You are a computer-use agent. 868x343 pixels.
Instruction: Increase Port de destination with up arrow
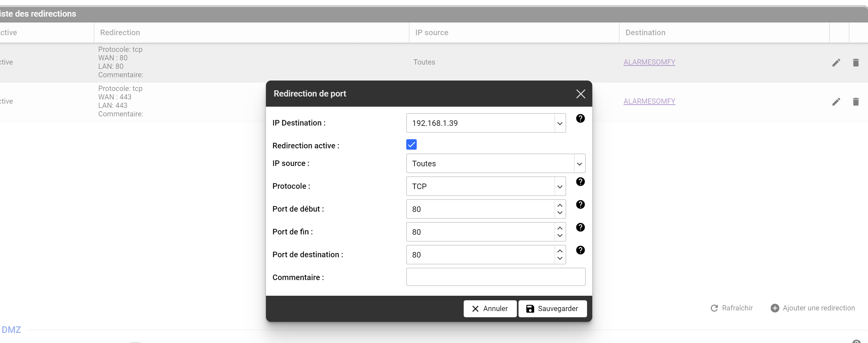pyautogui.click(x=560, y=251)
